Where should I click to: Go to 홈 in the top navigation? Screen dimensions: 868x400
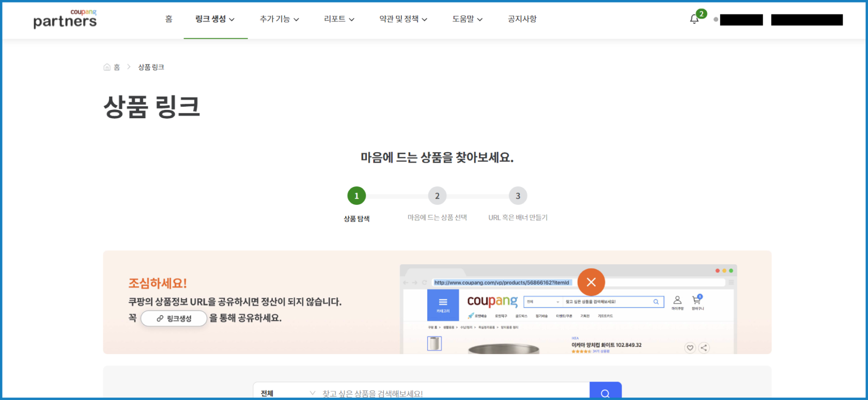click(169, 19)
